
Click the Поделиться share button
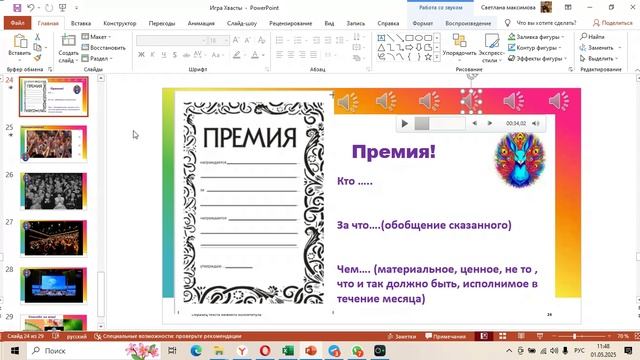click(613, 23)
